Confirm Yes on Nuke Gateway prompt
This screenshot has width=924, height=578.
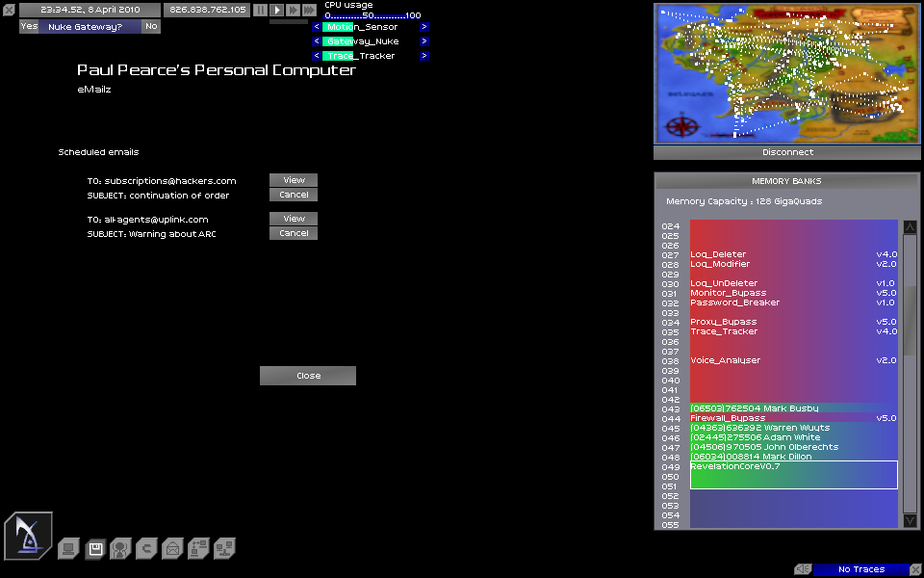pyautogui.click(x=29, y=27)
